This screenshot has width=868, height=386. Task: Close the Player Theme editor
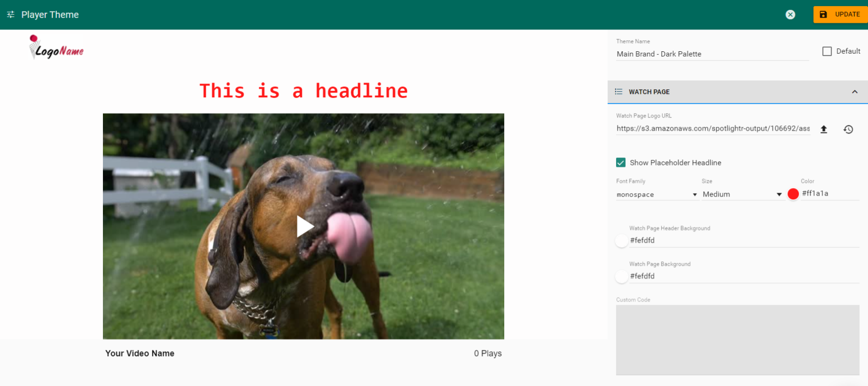pos(790,15)
